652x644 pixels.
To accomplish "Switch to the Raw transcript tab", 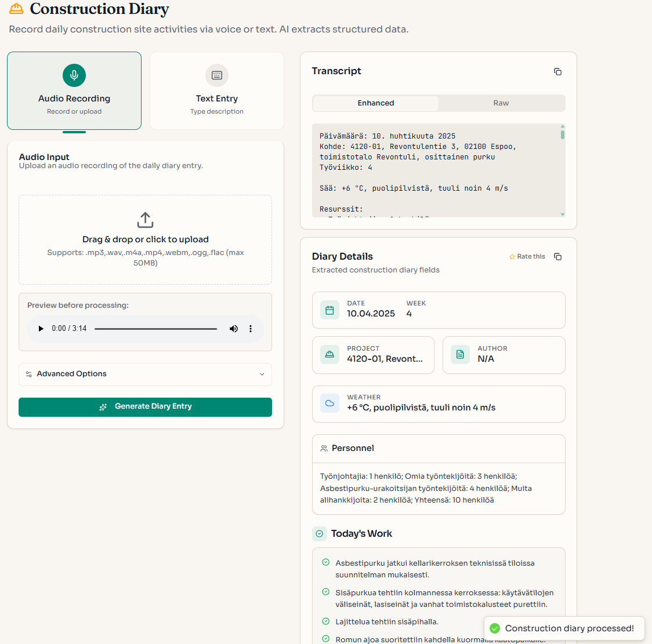I will (501, 103).
